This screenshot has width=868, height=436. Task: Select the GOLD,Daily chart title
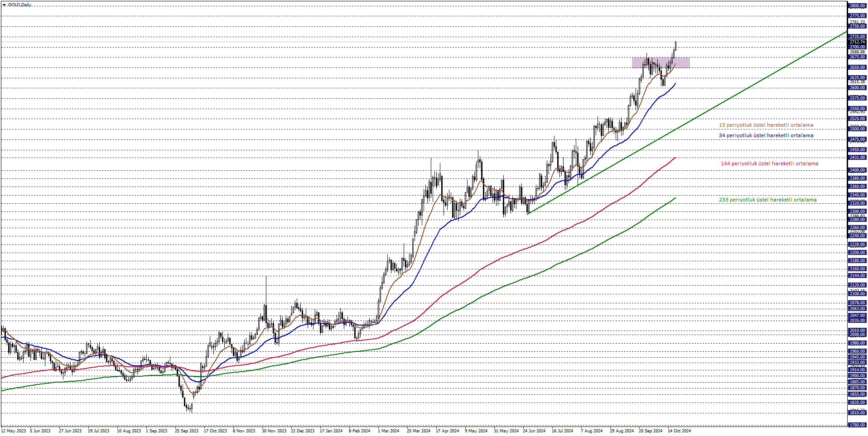coord(19,5)
